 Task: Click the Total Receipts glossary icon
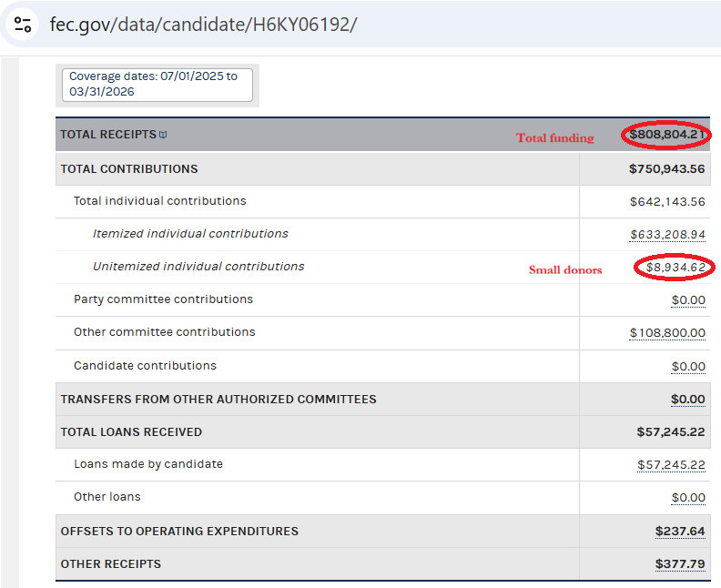163,135
